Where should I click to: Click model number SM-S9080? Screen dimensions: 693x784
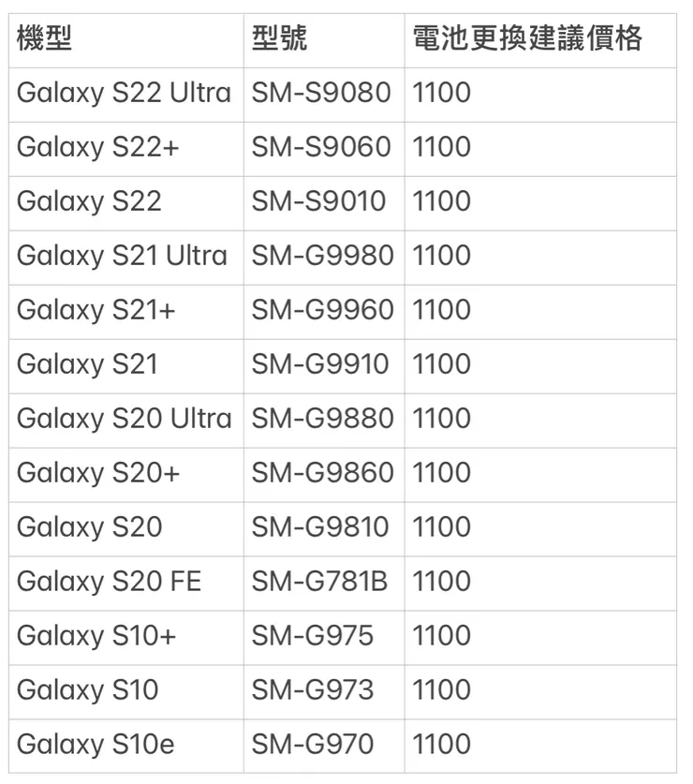pos(321,94)
